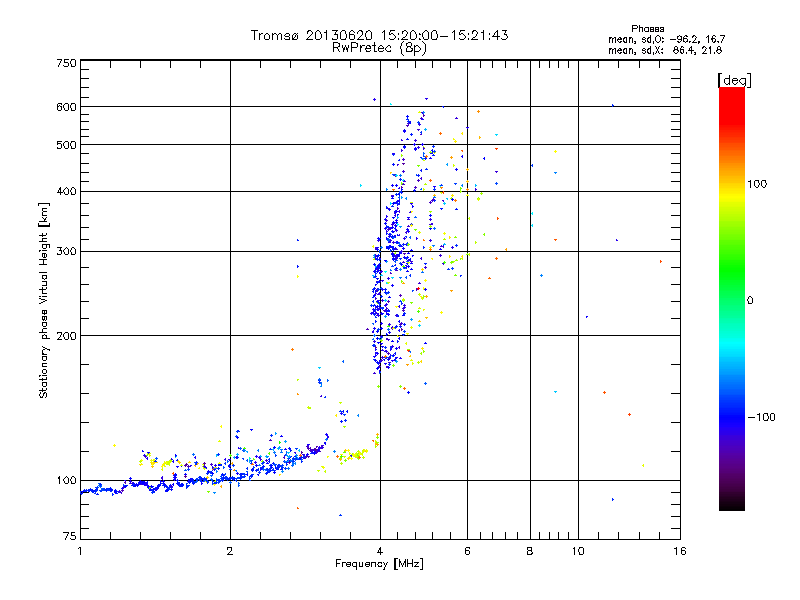Screen dimensions: 800x600
Task: Click the 'Phases' header label
Action: click(x=647, y=29)
